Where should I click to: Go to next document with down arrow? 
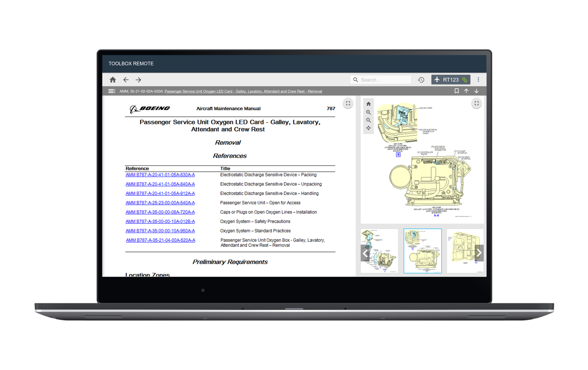click(x=477, y=91)
